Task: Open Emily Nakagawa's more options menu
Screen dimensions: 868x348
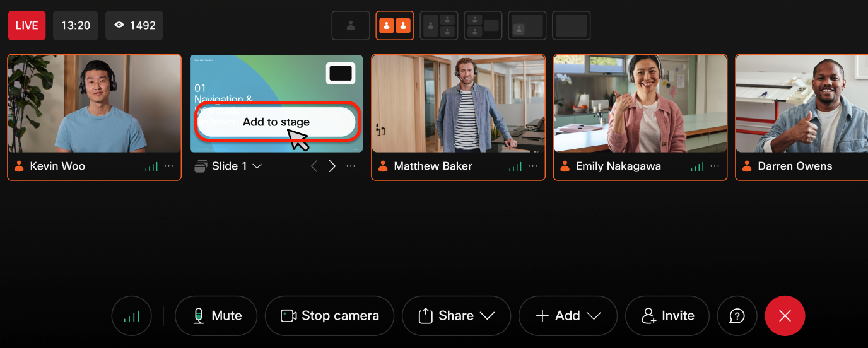Action: pyautogui.click(x=715, y=166)
